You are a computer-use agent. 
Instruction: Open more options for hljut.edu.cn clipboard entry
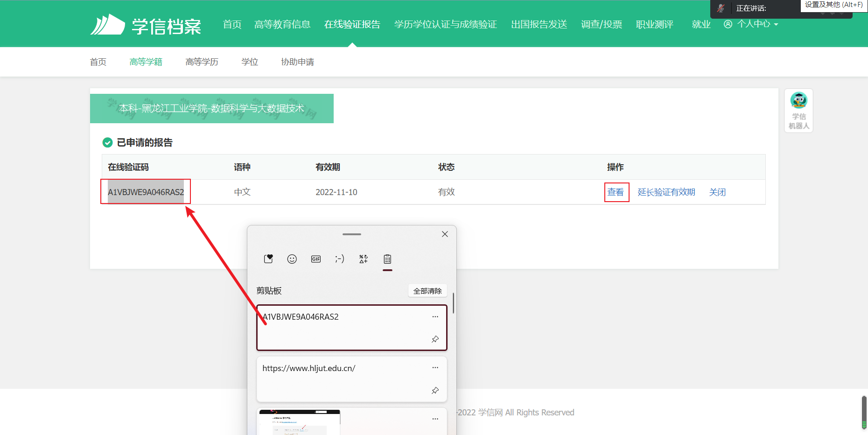point(435,368)
